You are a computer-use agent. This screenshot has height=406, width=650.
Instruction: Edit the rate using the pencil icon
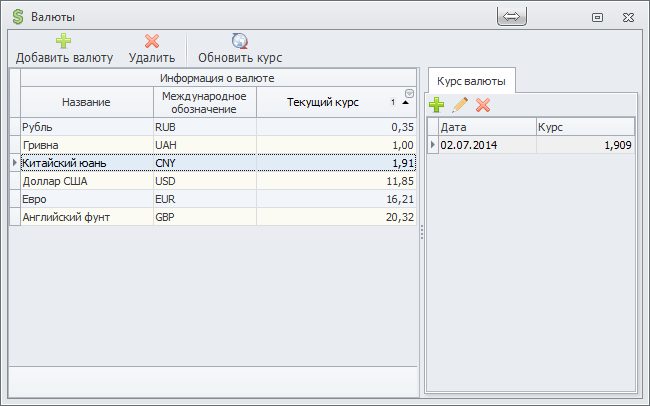[460, 104]
